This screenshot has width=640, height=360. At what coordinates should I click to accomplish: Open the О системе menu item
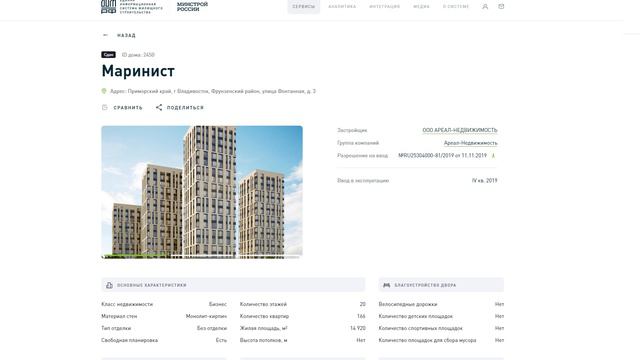pyautogui.click(x=456, y=7)
